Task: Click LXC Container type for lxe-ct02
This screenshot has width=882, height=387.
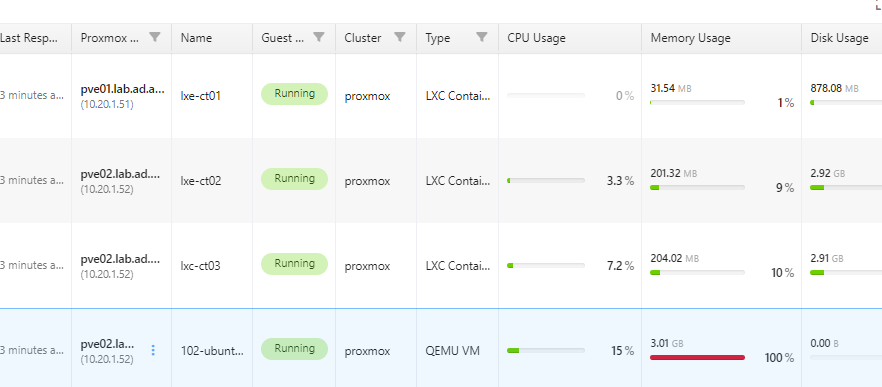Action: tap(458, 181)
